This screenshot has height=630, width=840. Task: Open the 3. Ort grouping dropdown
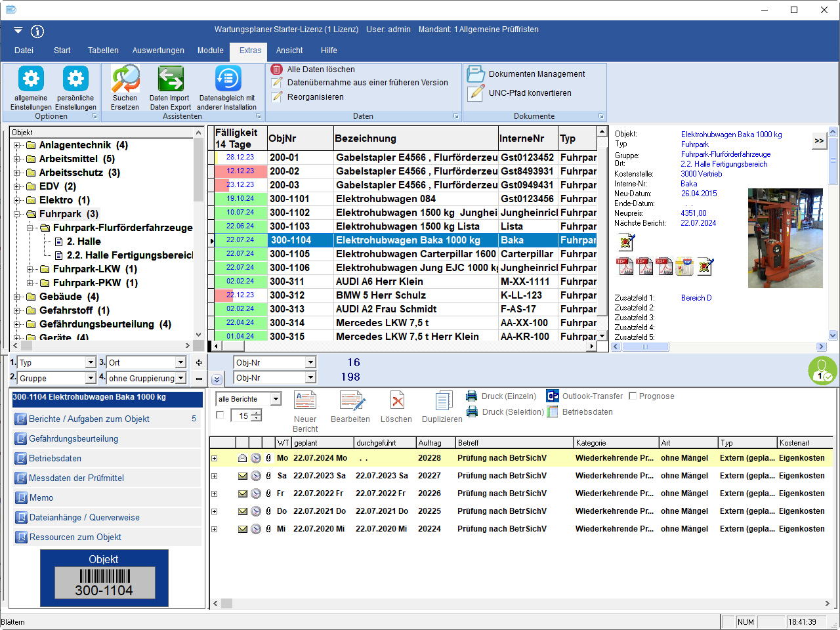coord(180,362)
